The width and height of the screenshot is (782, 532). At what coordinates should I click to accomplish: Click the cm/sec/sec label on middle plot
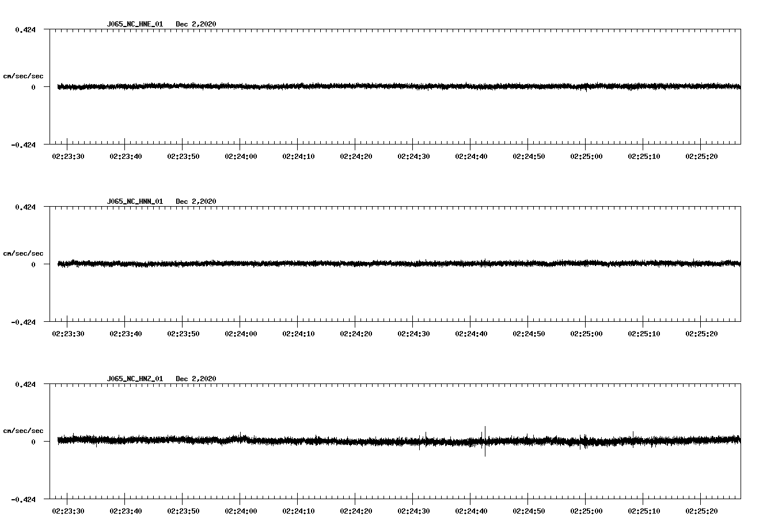point(24,253)
